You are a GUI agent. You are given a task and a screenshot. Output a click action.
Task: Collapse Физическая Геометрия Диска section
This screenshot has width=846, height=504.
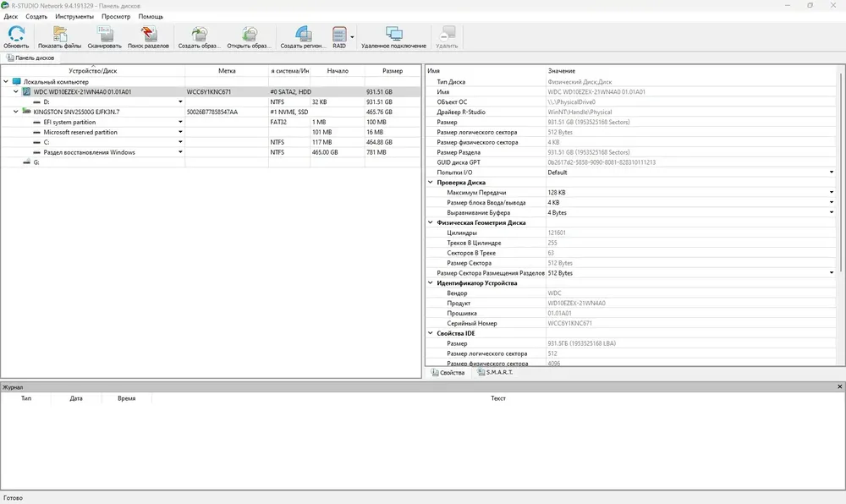coord(431,222)
